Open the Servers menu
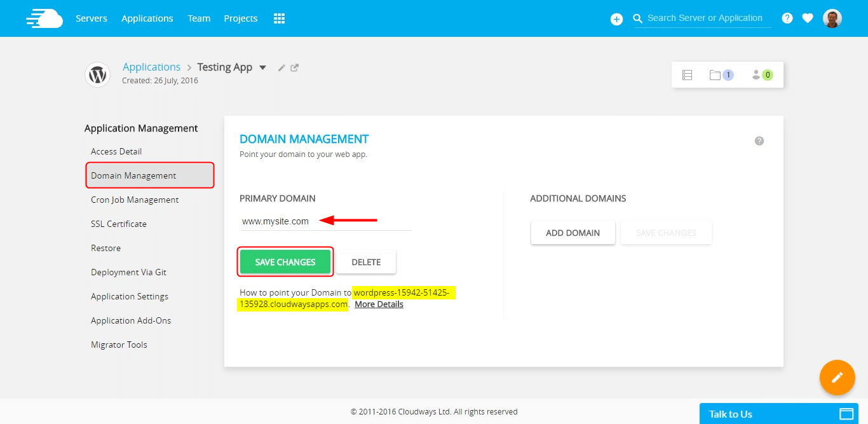 (92, 18)
